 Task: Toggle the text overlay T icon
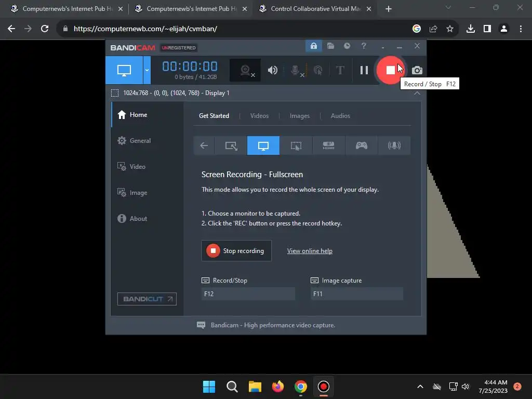coord(340,70)
